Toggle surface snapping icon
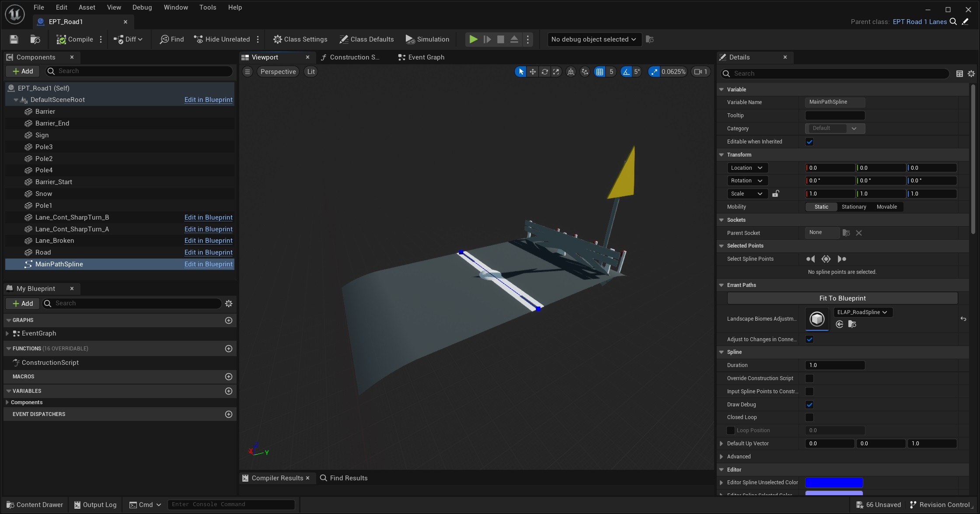Screen dimensions: 980x514 click(585, 72)
